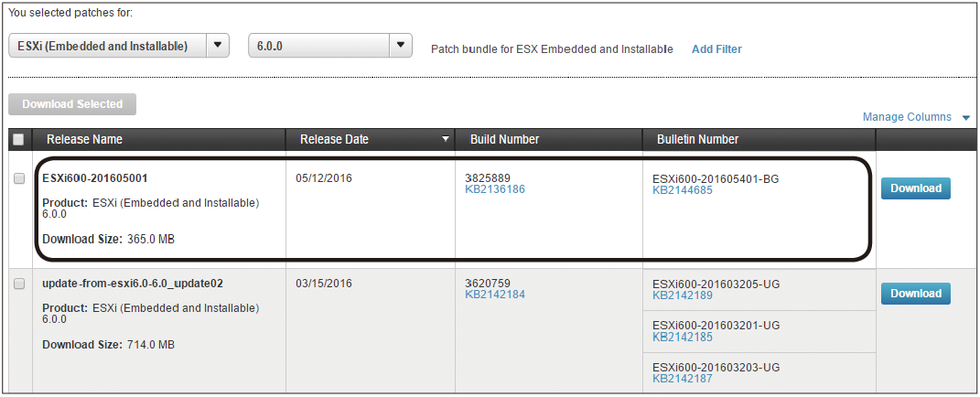Open the KB2142189 bulletin link

tap(682, 296)
